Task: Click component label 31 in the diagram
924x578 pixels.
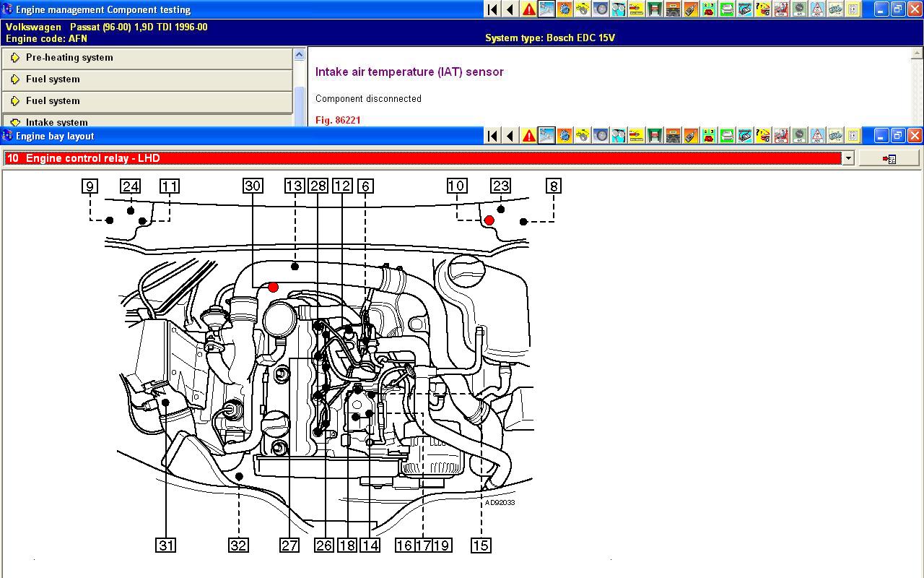Action: click(166, 545)
